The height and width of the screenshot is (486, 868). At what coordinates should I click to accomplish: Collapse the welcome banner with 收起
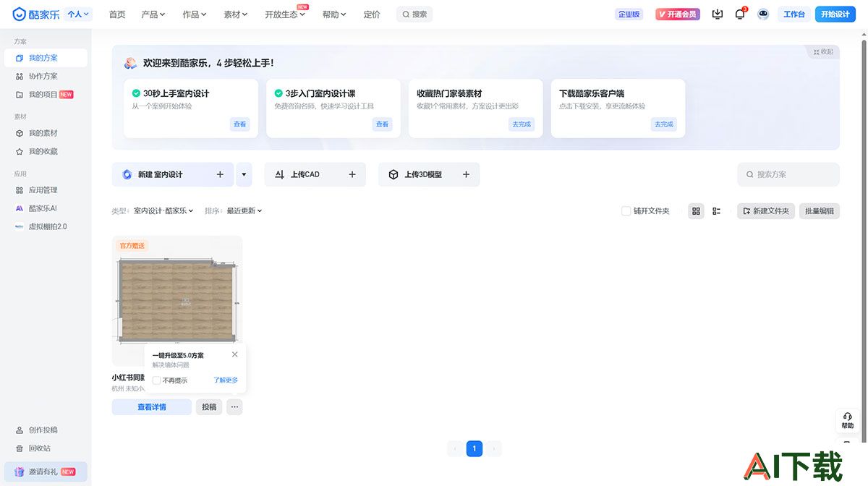coord(823,52)
